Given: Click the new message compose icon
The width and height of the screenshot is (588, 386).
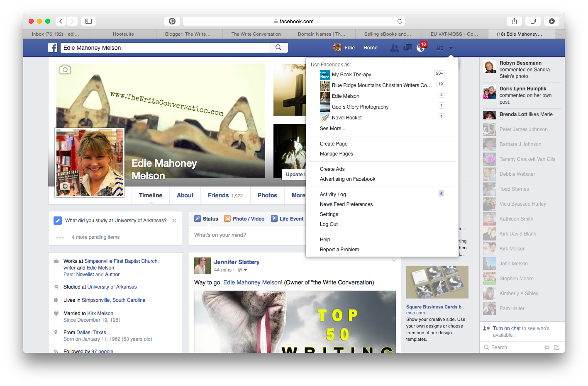Looking at the screenshot, I should (x=557, y=347).
